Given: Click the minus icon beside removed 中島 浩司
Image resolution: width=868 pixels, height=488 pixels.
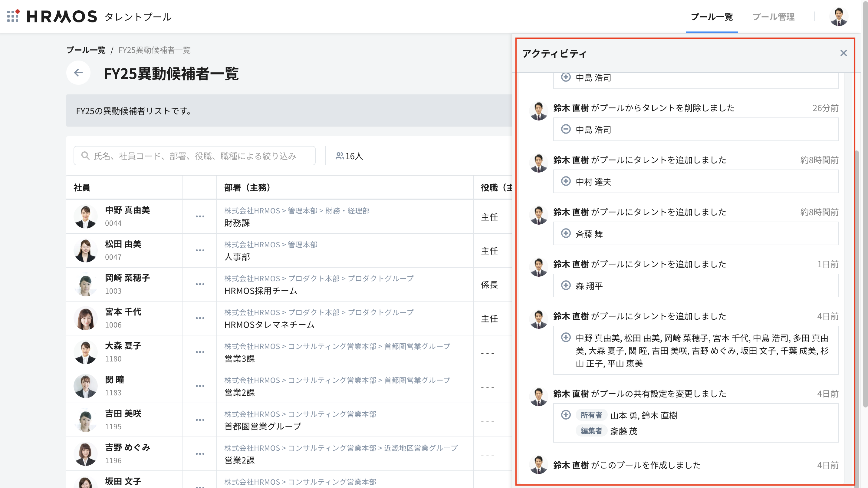Looking at the screenshot, I should [566, 129].
